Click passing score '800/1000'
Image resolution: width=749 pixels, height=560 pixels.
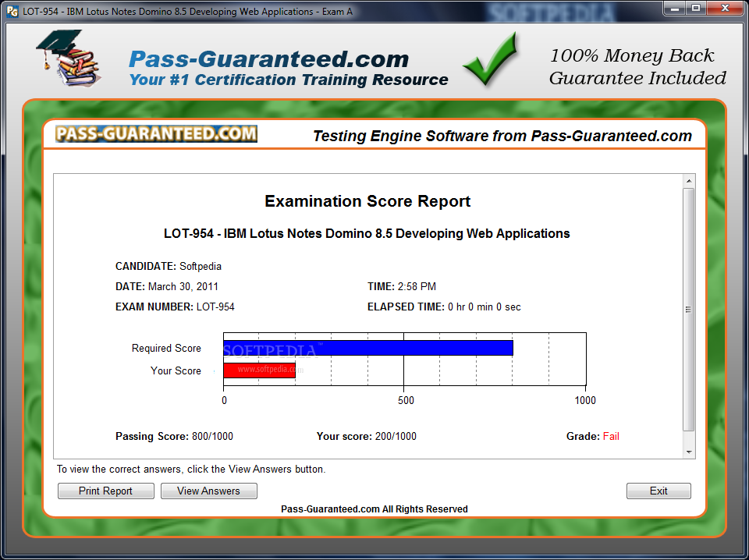pos(212,436)
